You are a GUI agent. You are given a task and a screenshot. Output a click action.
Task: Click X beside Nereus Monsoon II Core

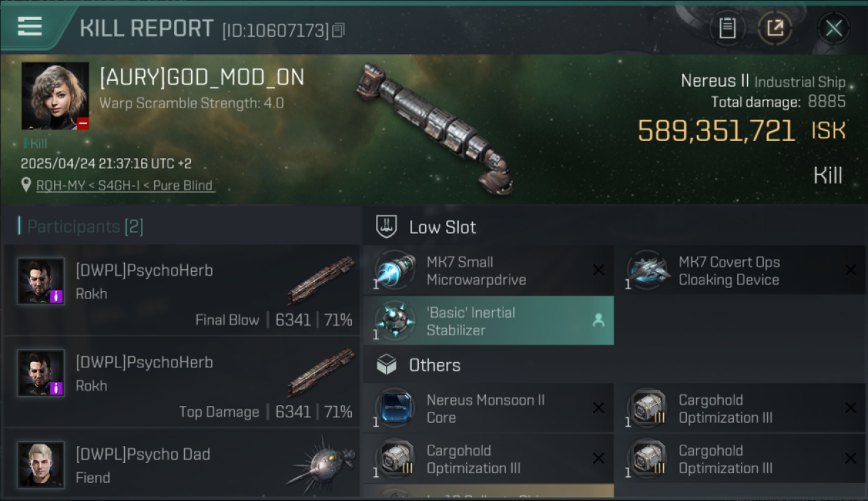(598, 407)
